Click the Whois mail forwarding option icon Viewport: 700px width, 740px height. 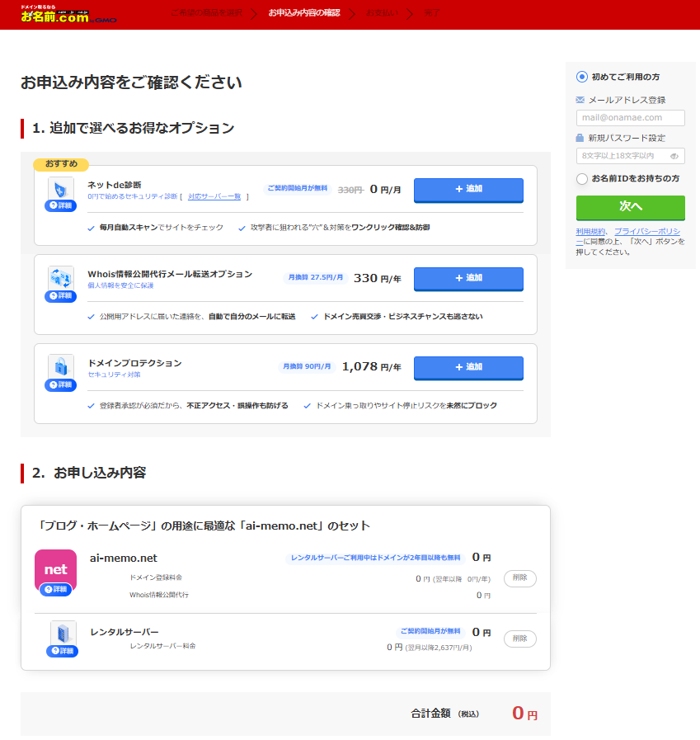pos(60,278)
